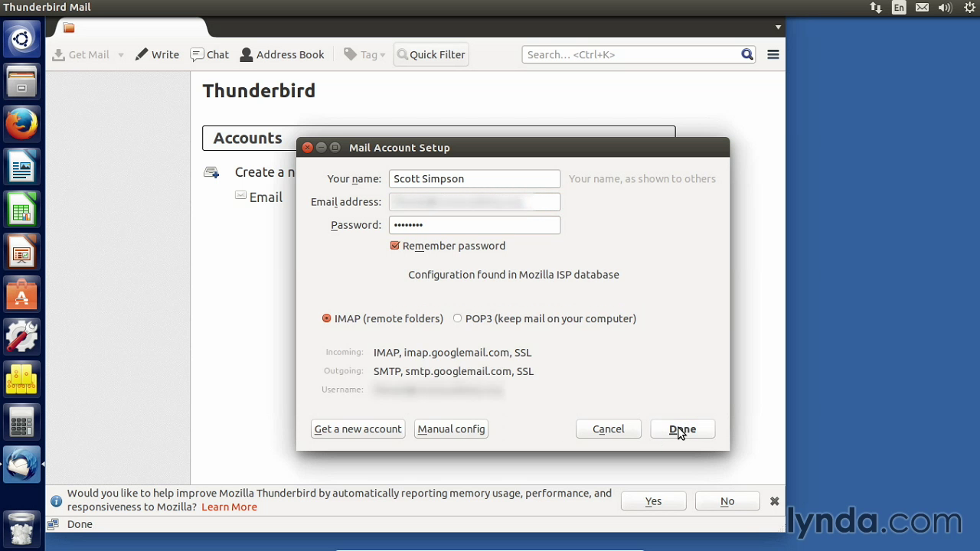980x551 pixels.
Task: Click the Email address field
Action: [475, 202]
